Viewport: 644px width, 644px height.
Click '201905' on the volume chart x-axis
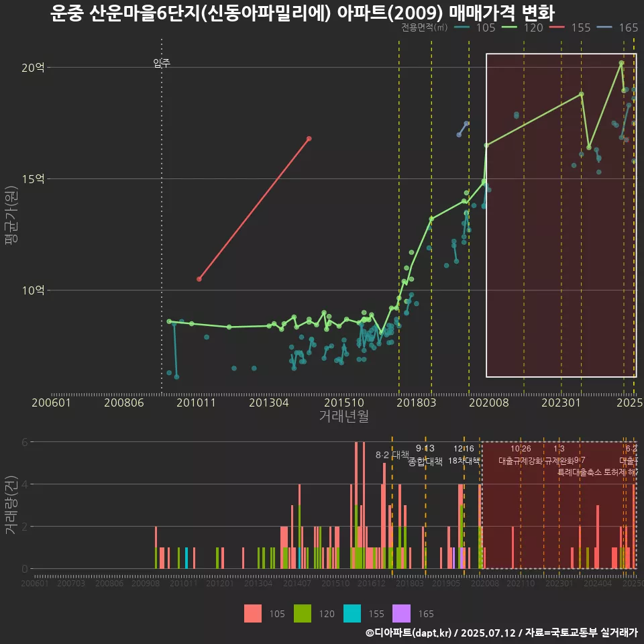446,583
